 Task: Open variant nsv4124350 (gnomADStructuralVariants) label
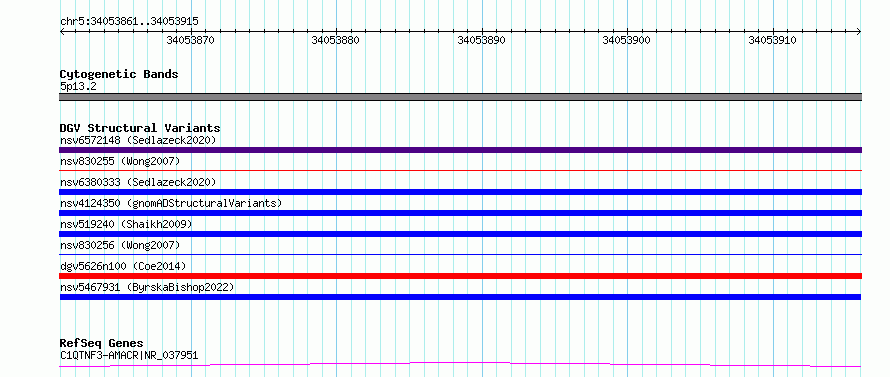(x=171, y=203)
